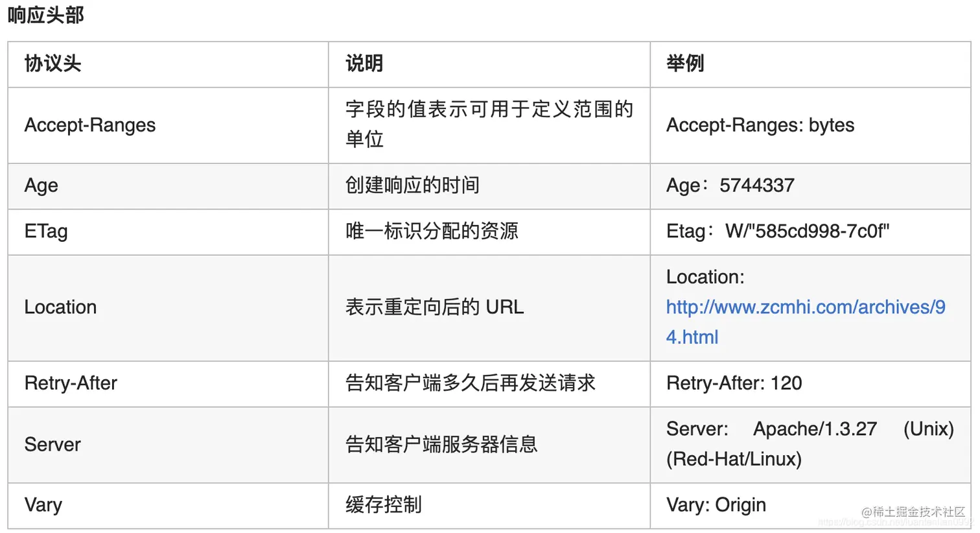Open the zcmhi.com archives link
980x533 pixels.
806,322
